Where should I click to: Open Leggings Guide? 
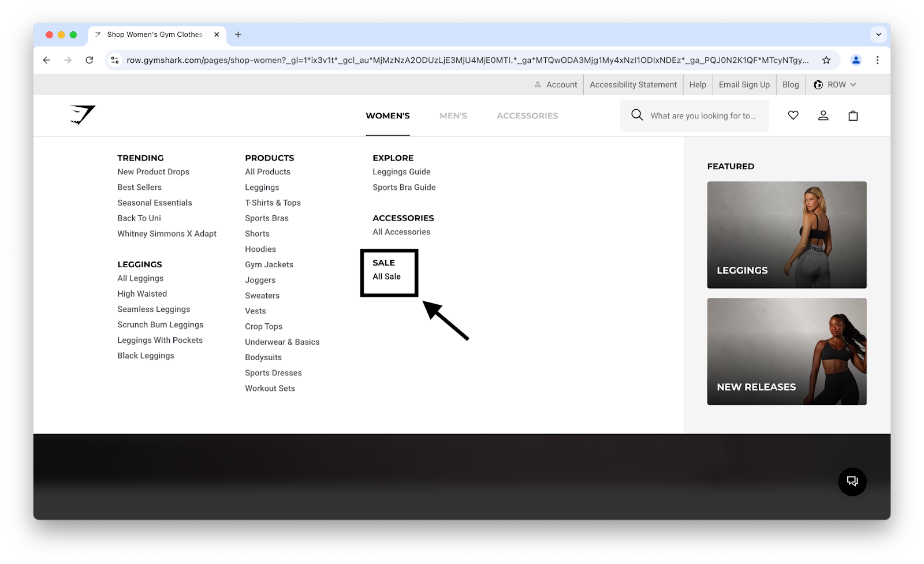click(x=401, y=171)
